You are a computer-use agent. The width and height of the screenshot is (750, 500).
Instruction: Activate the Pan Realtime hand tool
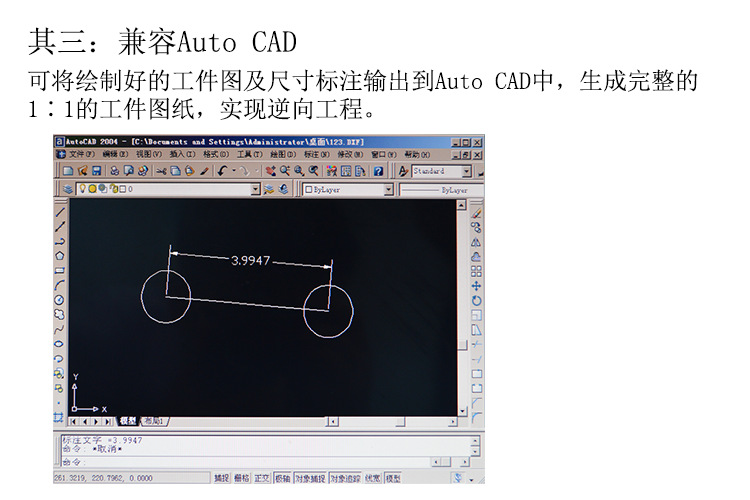(271, 171)
